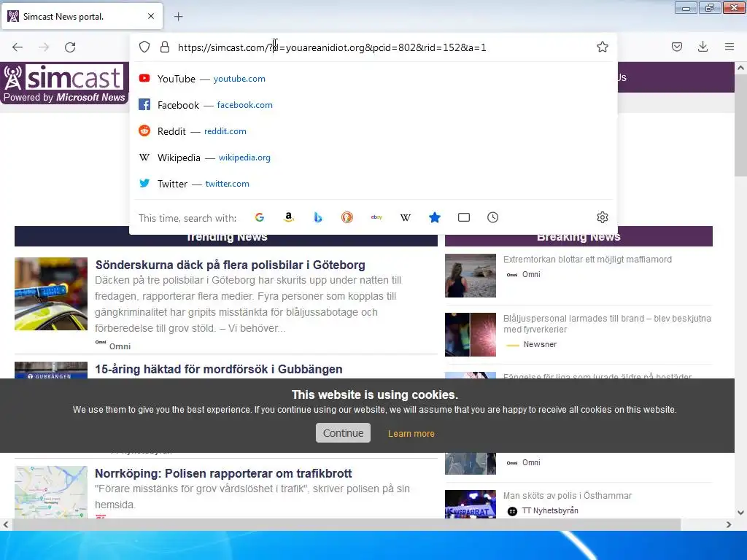Open 15-åring häktad för mordförsök headline
The width and height of the screenshot is (747, 560).
click(x=219, y=369)
